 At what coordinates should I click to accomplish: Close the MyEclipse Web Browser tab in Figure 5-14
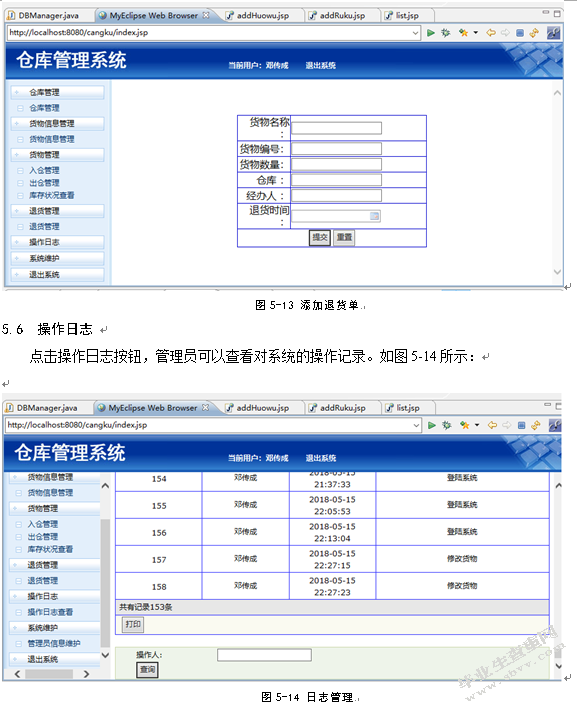click(x=205, y=407)
